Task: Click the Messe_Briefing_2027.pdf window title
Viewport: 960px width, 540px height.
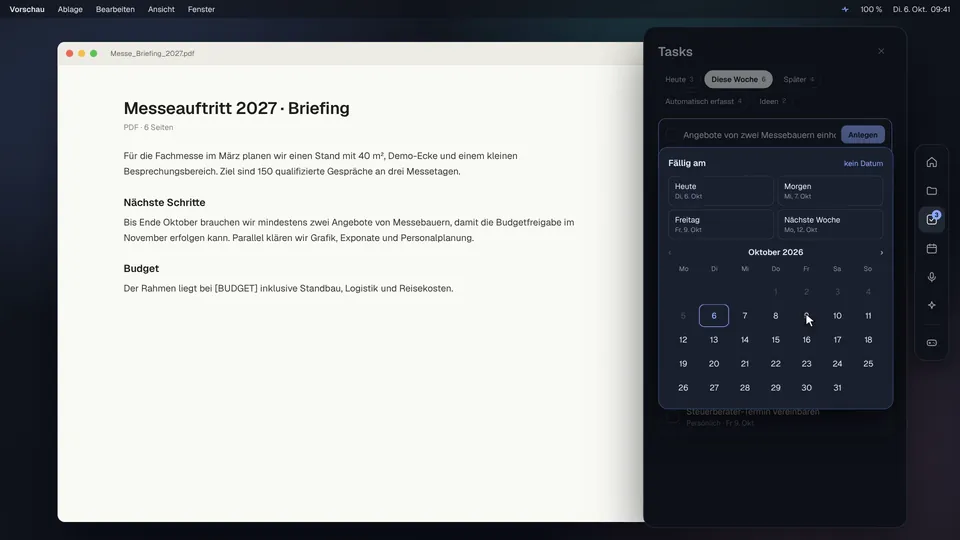Action: [152, 54]
